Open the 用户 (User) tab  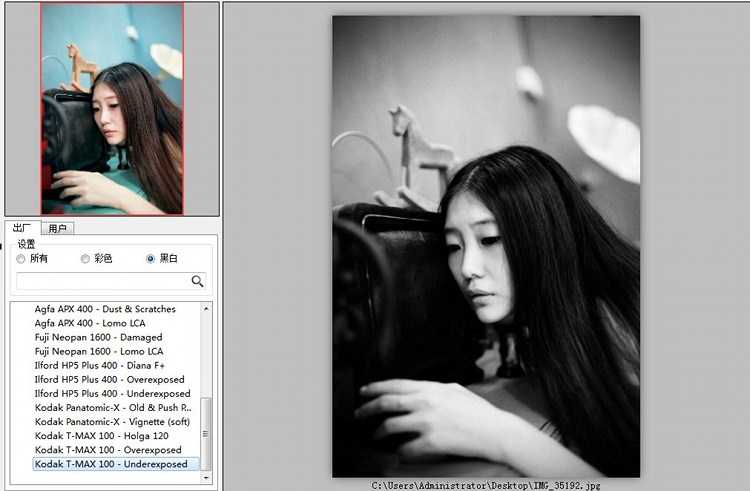point(57,229)
